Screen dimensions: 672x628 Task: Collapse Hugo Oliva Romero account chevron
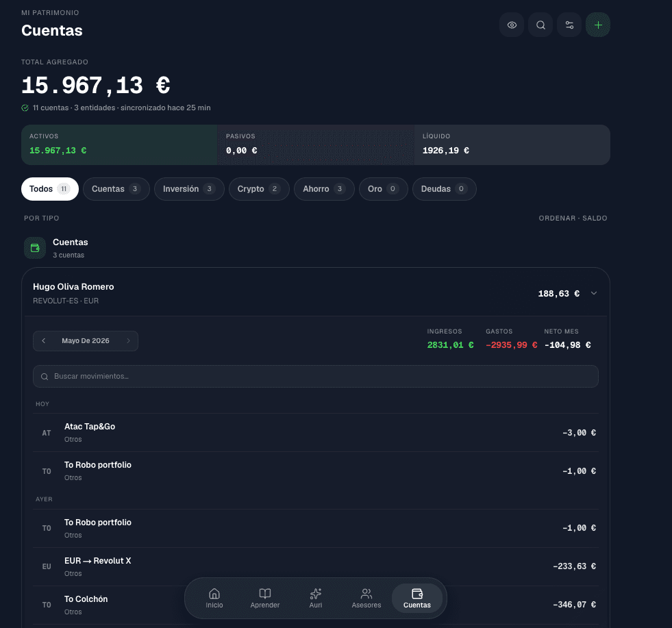(594, 293)
